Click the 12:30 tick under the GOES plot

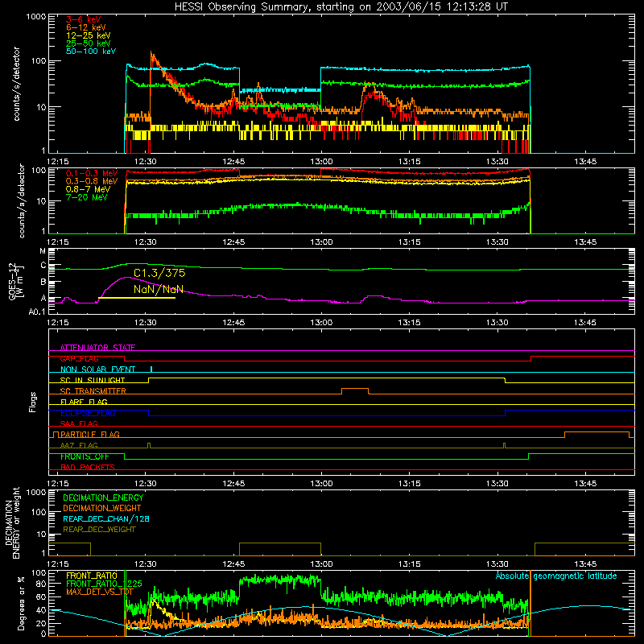point(146,323)
